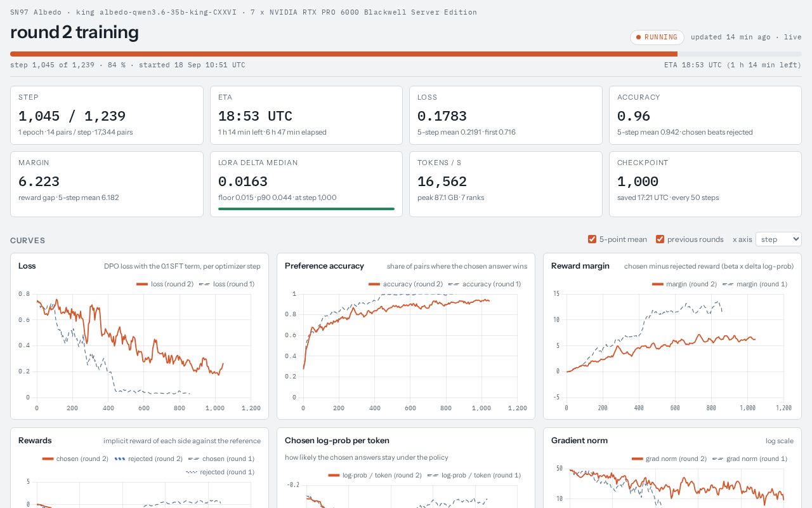Screen dimensions: 812x508
Task: Click the Reward margin chart title
Action: click(x=580, y=265)
